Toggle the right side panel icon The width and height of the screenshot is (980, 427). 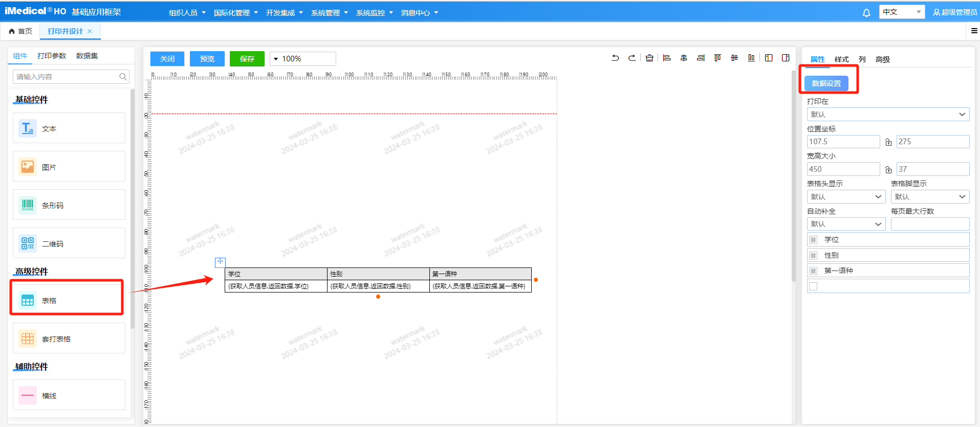pyautogui.click(x=786, y=58)
